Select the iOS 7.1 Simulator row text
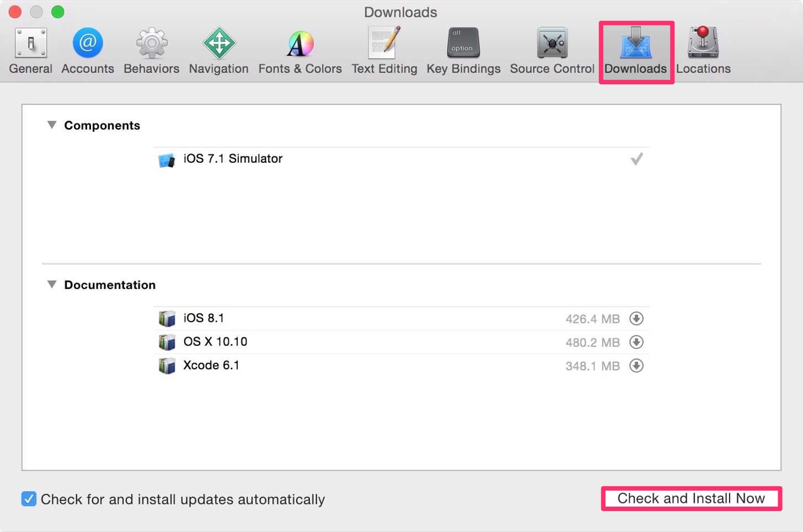 (233, 159)
